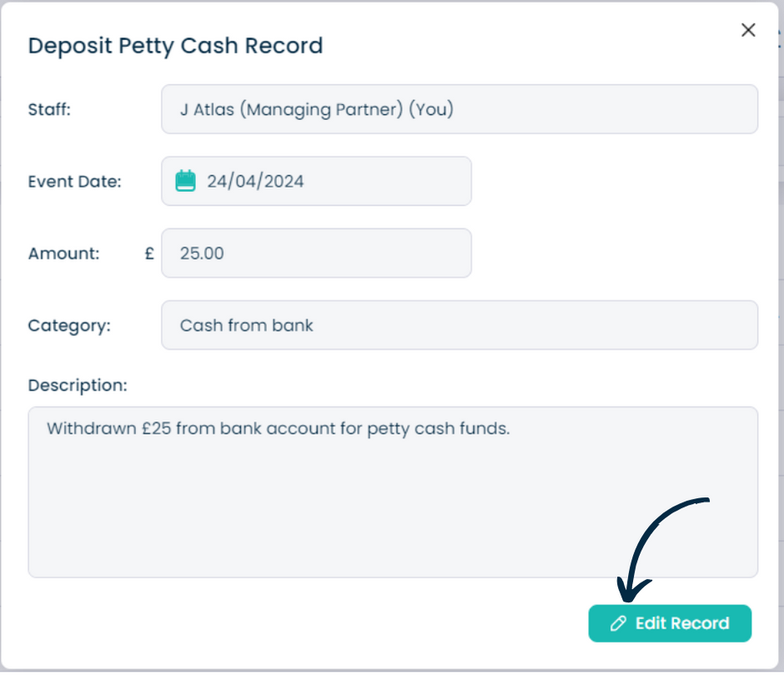Click the 25.00 amount value
The height and width of the screenshot is (675, 784).
202,253
